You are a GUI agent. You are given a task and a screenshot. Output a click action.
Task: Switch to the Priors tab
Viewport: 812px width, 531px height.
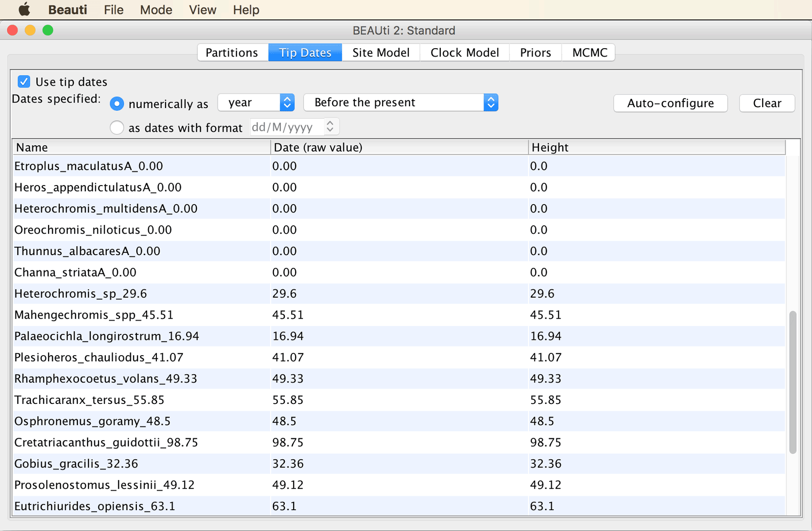click(535, 52)
